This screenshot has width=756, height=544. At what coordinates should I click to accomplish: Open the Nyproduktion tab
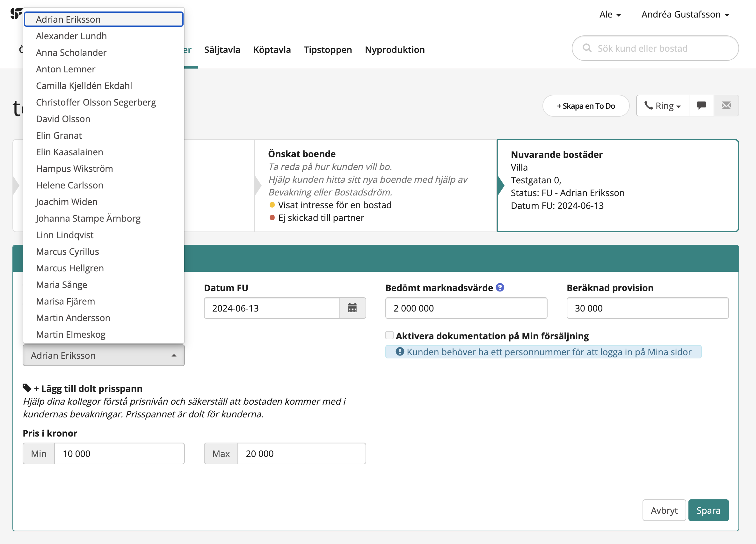coord(395,50)
